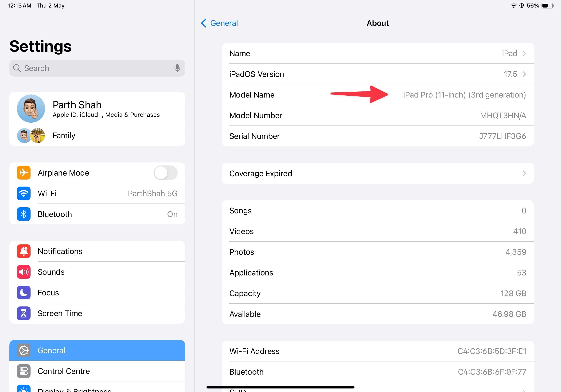Search settings using the search bar

(97, 68)
